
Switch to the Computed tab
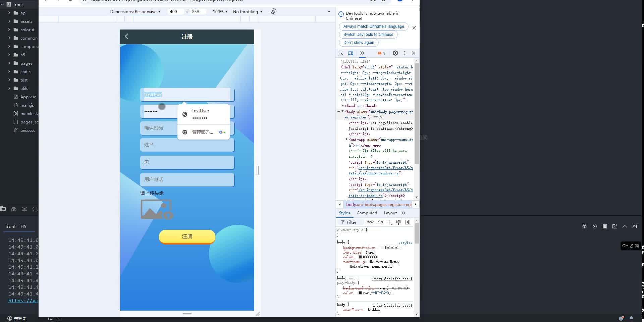click(x=367, y=213)
